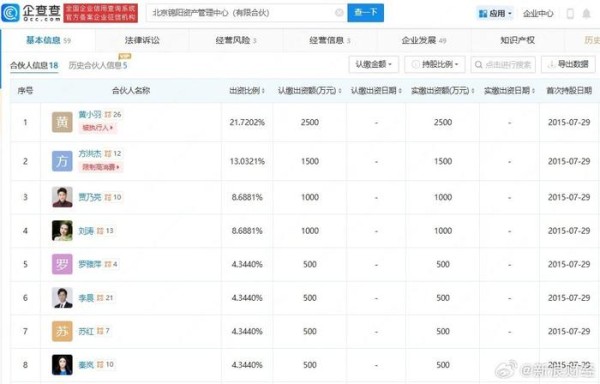Click the 导出数据 export button

click(568, 64)
